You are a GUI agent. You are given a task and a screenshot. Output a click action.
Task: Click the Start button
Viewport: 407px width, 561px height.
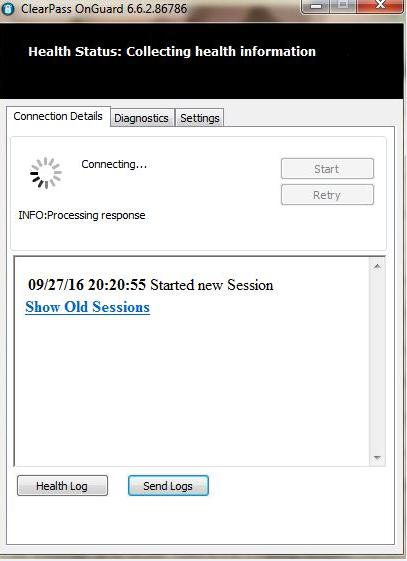point(327,169)
